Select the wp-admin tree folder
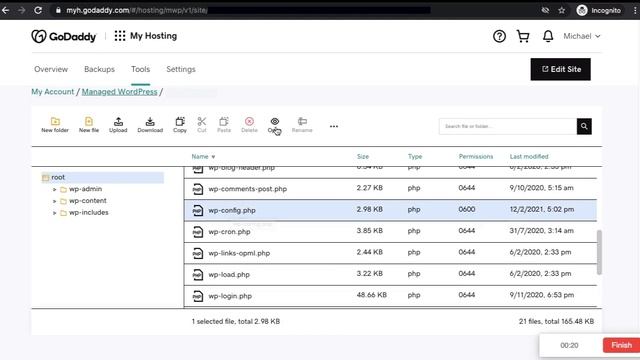Viewport: 640px width, 360px height. (x=85, y=189)
